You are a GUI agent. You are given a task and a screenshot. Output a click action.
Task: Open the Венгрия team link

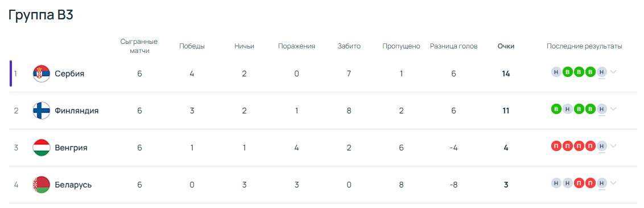click(71, 148)
